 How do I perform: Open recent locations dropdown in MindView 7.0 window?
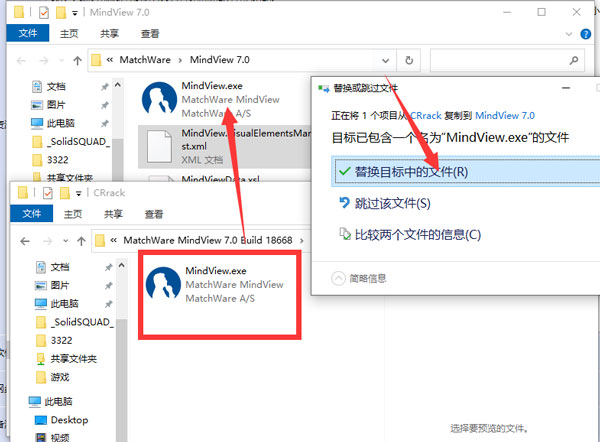click(x=61, y=60)
